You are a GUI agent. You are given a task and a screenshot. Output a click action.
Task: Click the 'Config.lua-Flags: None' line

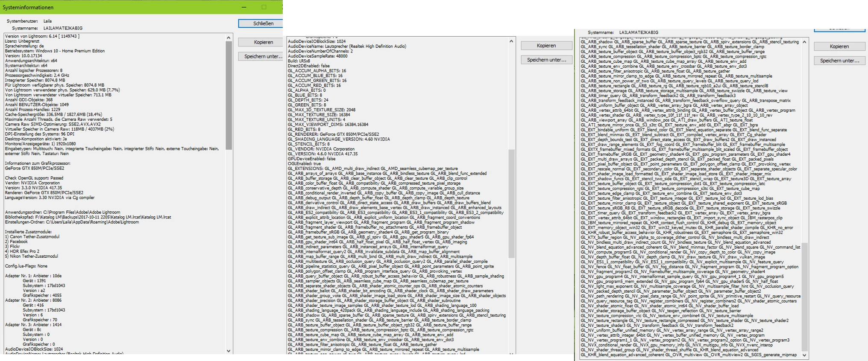[x=26, y=266]
